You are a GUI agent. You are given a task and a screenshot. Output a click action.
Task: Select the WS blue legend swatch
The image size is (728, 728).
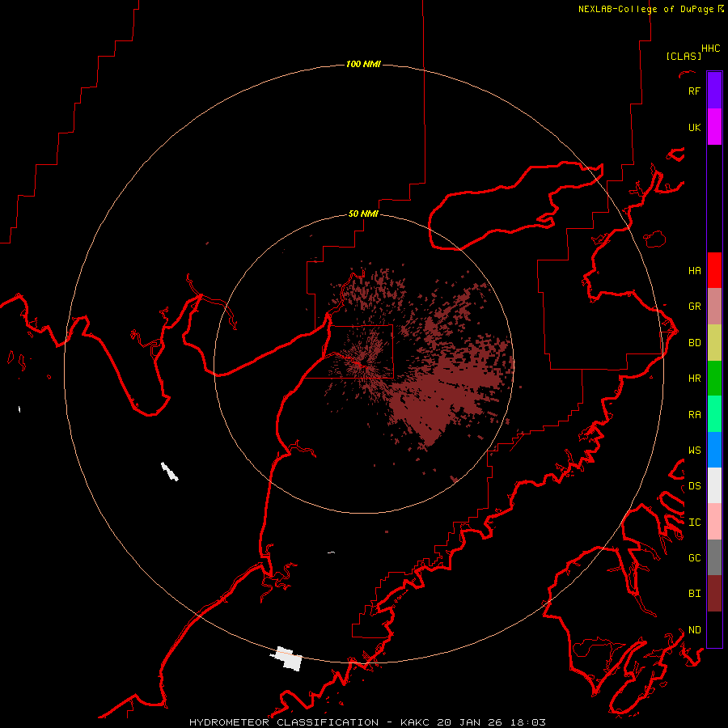click(x=714, y=450)
